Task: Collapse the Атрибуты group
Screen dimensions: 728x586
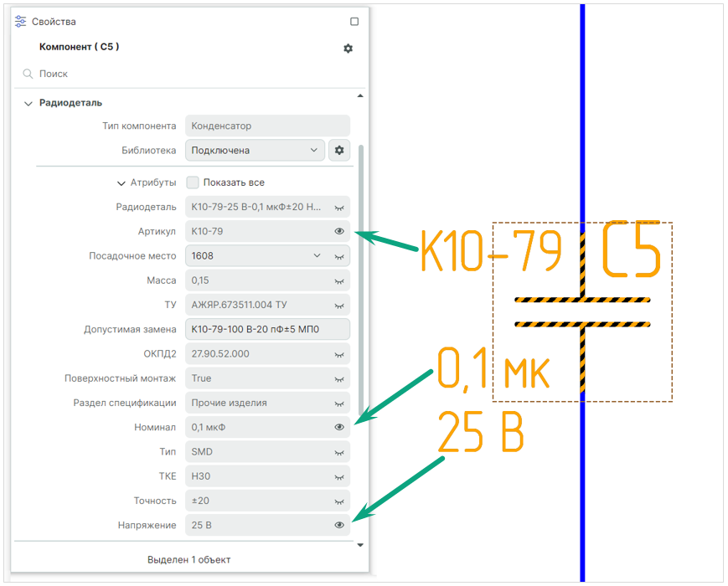Action: [x=121, y=182]
